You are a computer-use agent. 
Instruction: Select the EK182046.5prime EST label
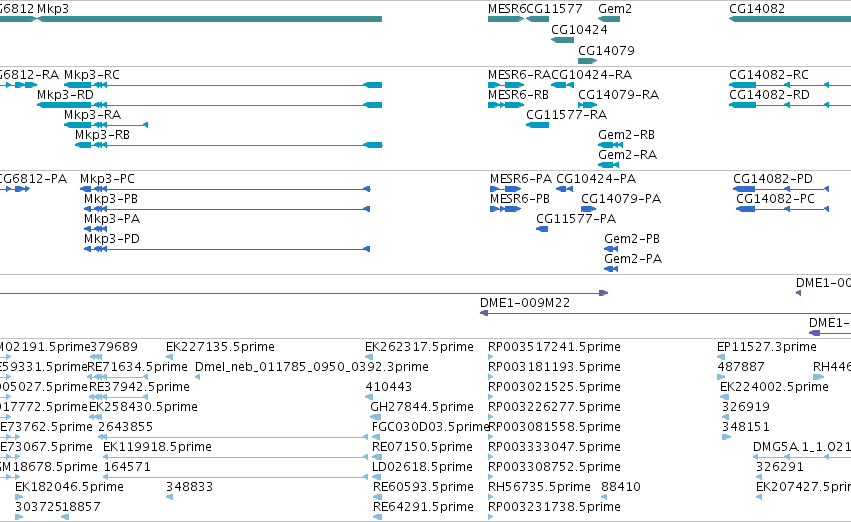[69, 488]
